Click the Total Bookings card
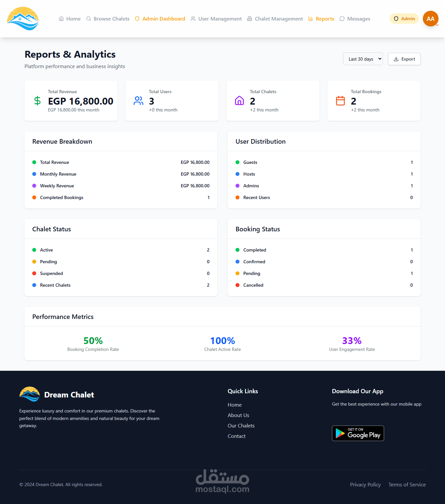The width and height of the screenshot is (445, 504). [x=374, y=101]
